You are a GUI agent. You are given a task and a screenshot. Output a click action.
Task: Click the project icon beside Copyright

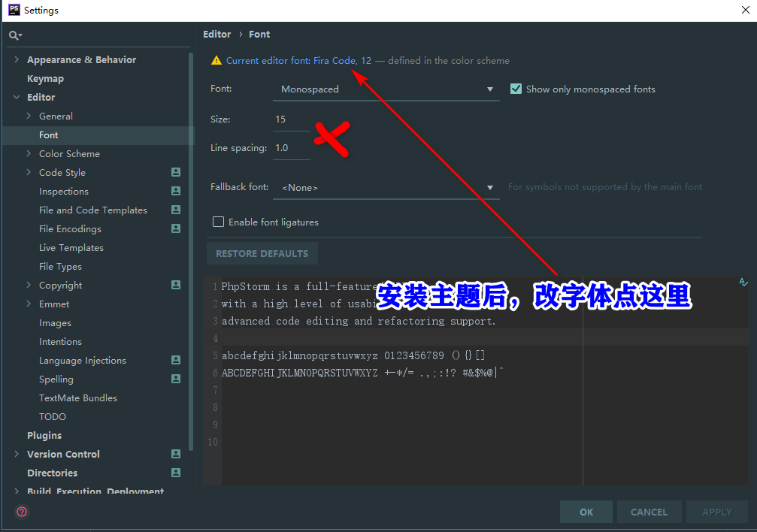pos(176,286)
